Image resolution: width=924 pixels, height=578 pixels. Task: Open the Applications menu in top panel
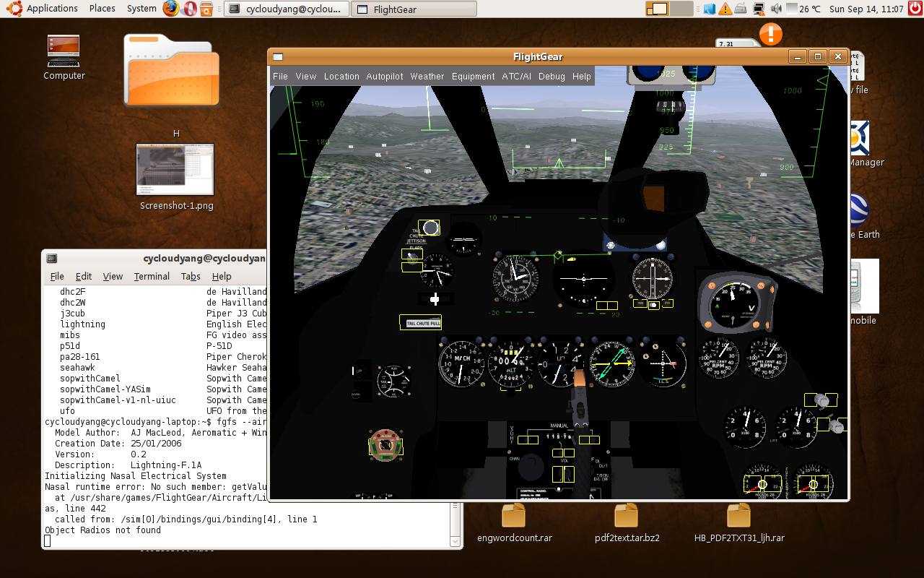[x=52, y=9]
